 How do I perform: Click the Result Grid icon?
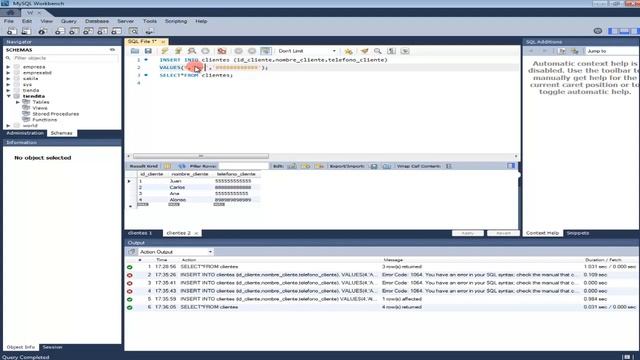[167, 166]
